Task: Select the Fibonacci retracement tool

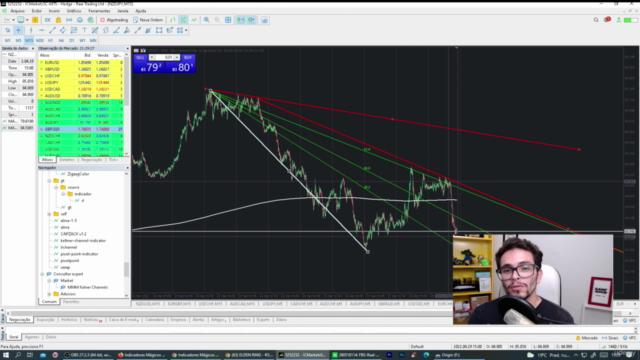Action: 73,30
